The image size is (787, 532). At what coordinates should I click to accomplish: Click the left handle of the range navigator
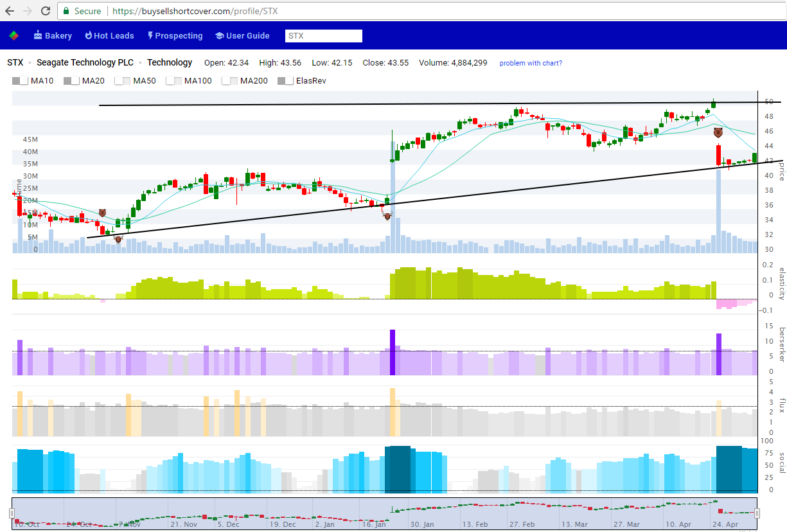click(12, 513)
